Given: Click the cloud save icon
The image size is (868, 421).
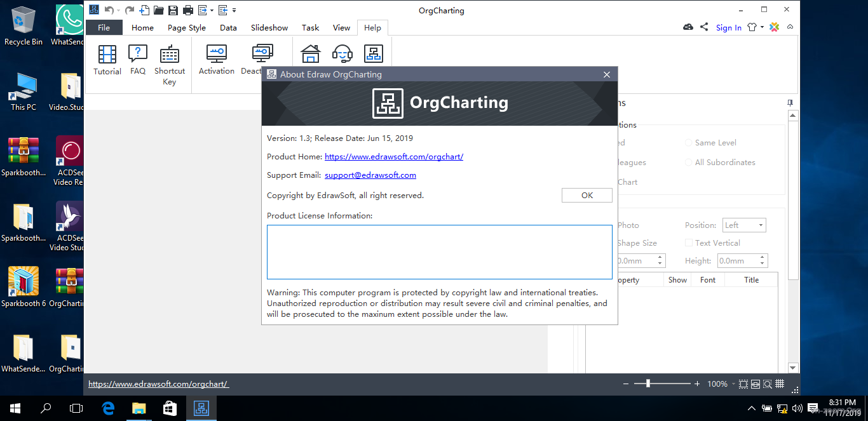Looking at the screenshot, I should (x=688, y=27).
